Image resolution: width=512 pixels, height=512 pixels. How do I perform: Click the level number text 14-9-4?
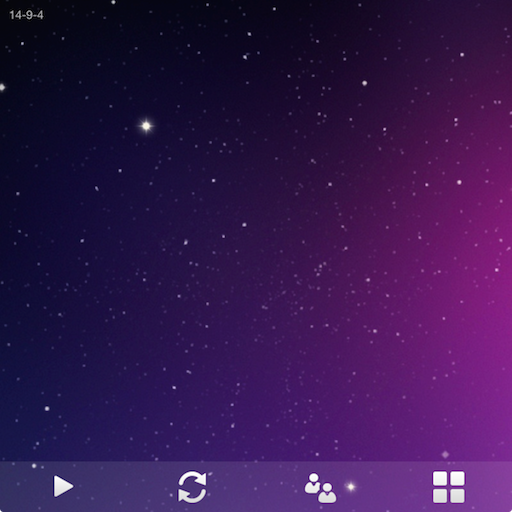click(x=26, y=15)
